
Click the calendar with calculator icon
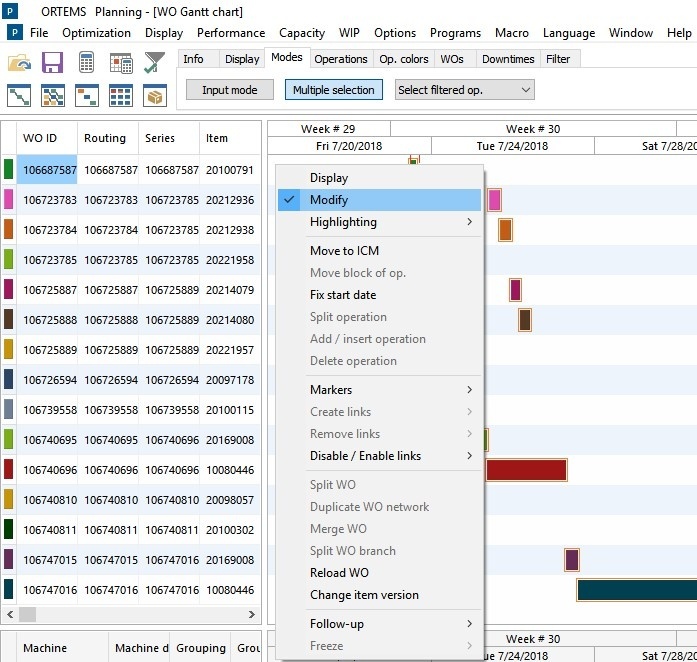(121, 63)
